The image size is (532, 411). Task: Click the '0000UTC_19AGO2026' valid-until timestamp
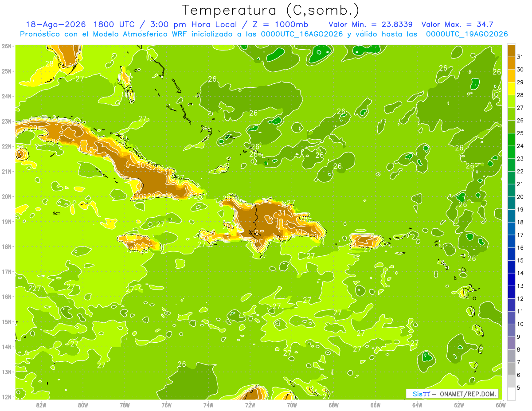(x=467, y=34)
